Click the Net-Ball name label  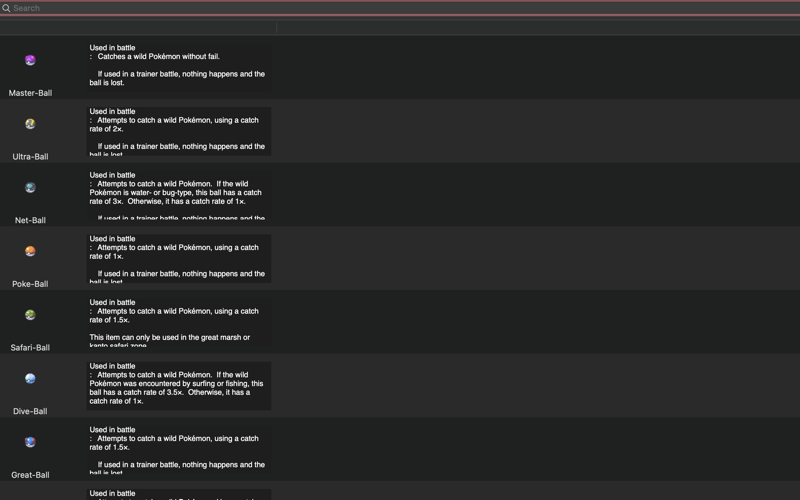[30, 220]
